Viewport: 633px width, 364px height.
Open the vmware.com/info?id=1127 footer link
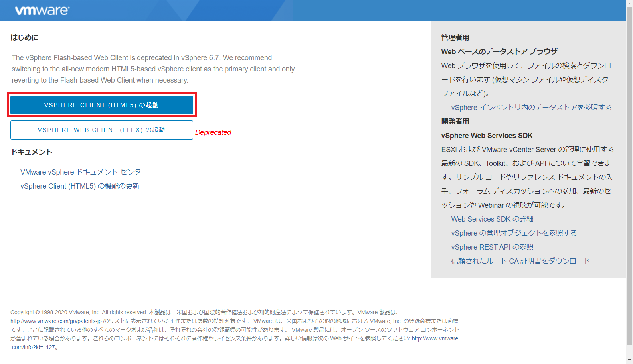(435, 338)
